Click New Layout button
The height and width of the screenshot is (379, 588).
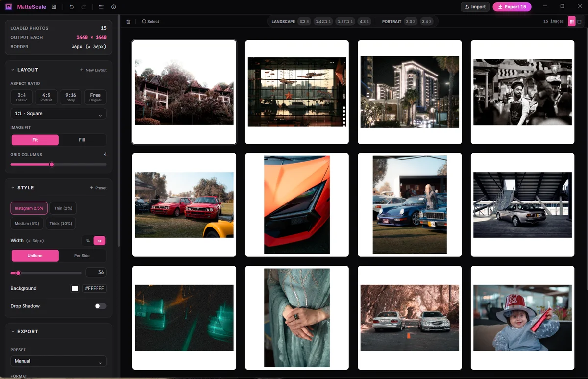click(93, 70)
